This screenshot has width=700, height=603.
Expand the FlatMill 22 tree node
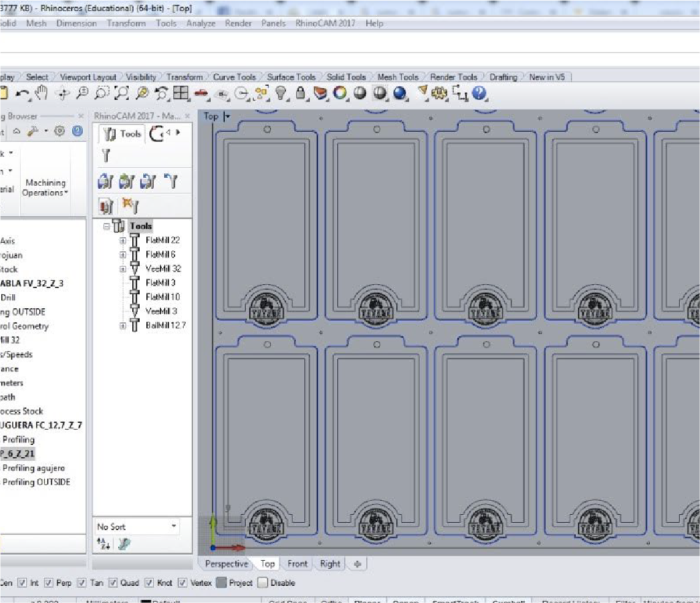pos(122,241)
